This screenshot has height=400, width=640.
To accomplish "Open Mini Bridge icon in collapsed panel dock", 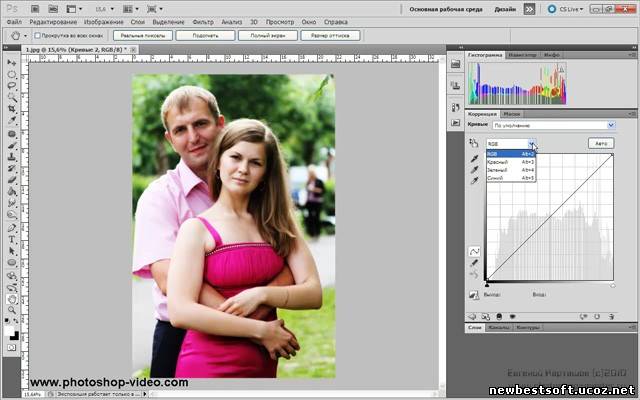I will (x=455, y=64).
